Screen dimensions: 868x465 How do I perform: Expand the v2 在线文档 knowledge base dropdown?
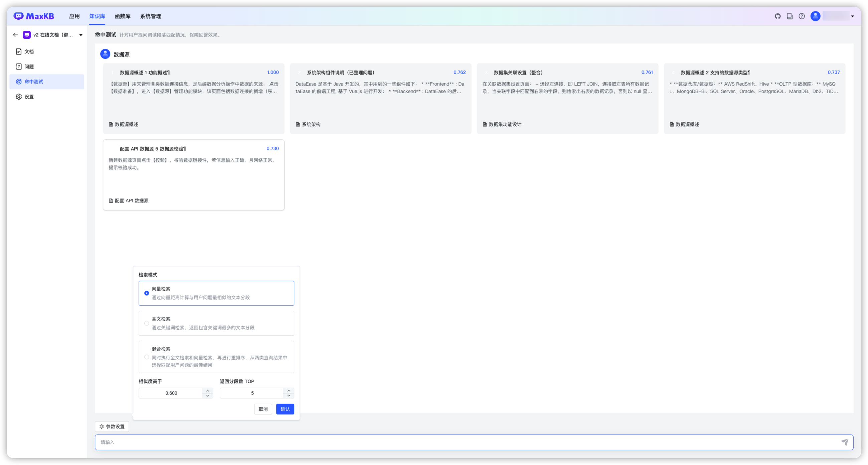80,35
